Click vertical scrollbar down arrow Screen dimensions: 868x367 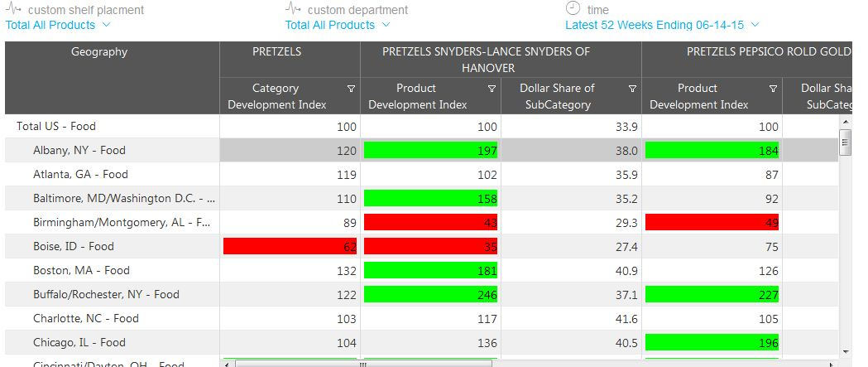click(845, 352)
